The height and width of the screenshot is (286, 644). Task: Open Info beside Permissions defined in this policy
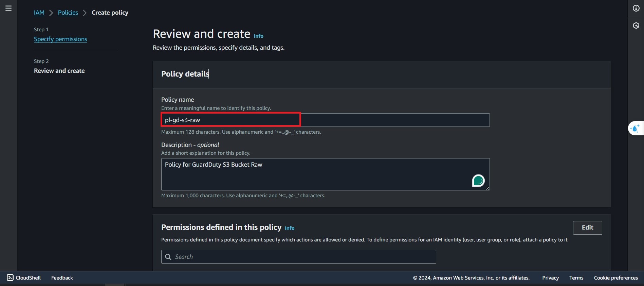coord(289,228)
